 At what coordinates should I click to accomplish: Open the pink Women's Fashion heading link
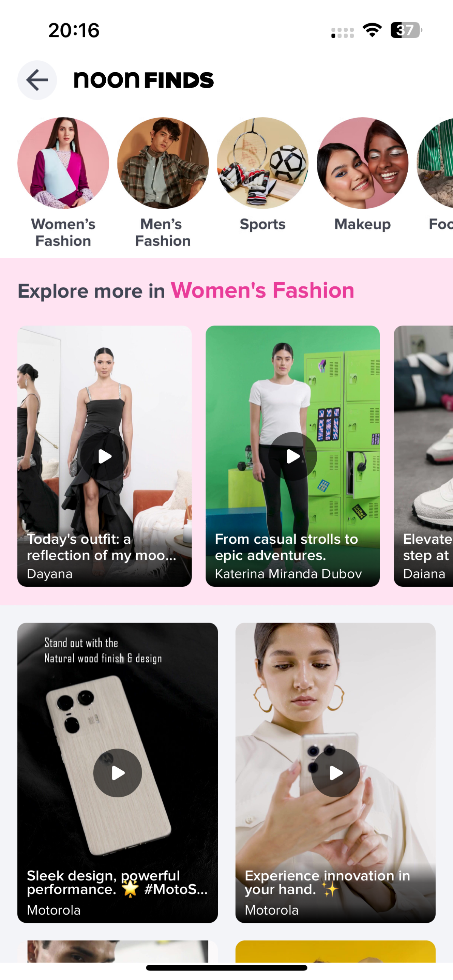(263, 291)
